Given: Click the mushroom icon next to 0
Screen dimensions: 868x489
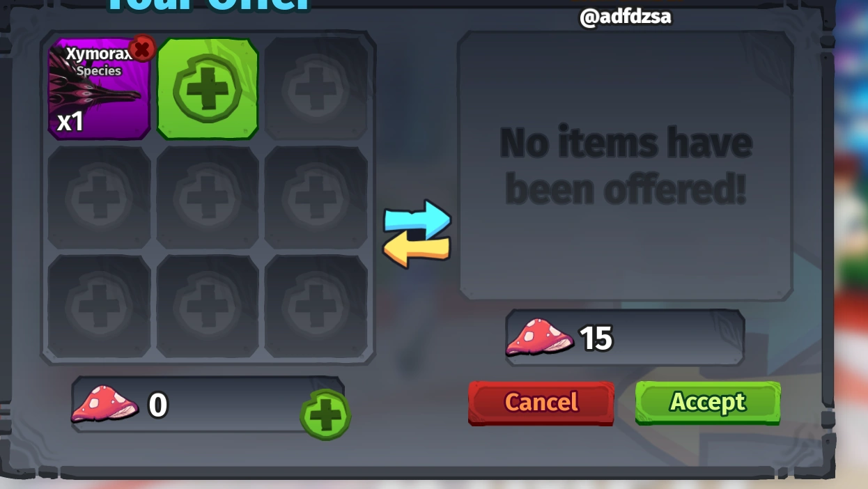Looking at the screenshot, I should pos(104,405).
